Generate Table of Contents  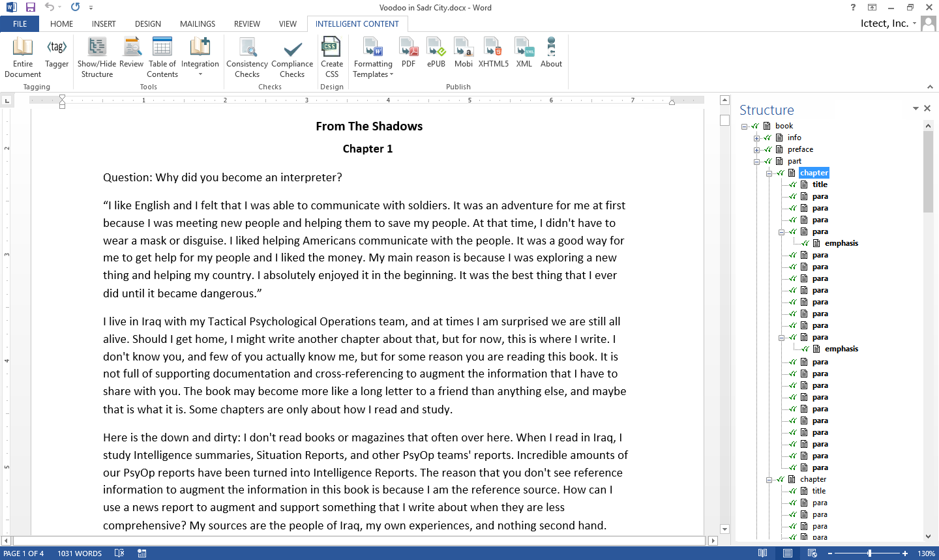point(162,57)
